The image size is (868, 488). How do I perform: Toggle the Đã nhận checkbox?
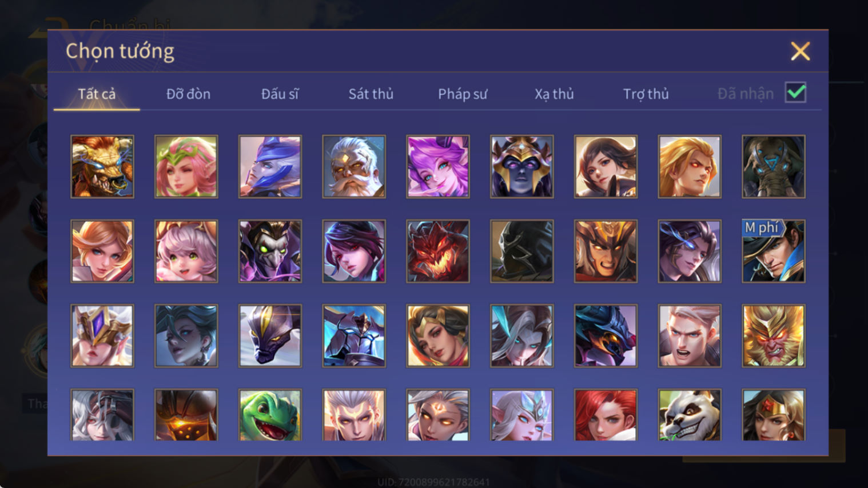point(796,93)
